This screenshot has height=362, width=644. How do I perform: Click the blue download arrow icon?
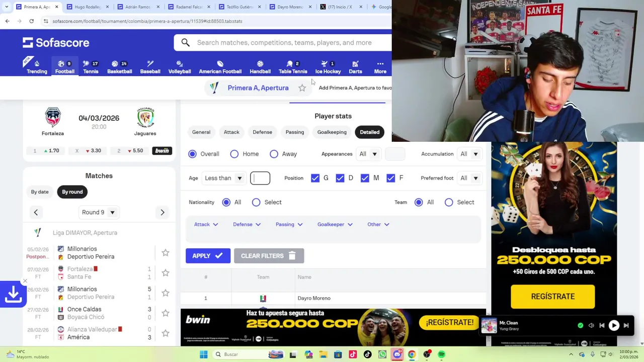coord(13,295)
